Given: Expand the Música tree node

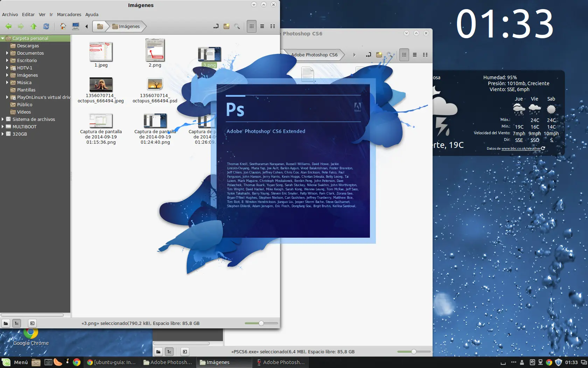Looking at the screenshot, I should (x=7, y=82).
